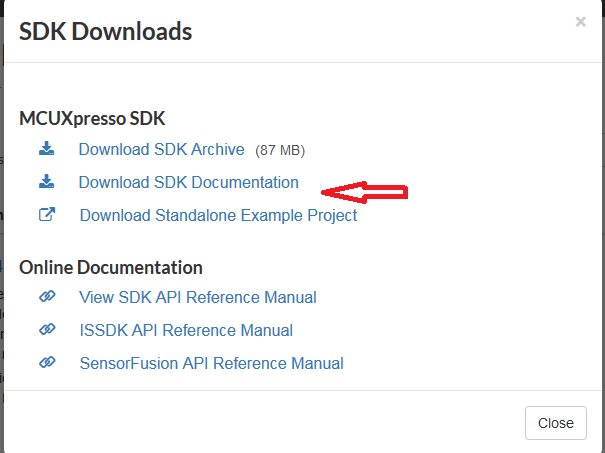The width and height of the screenshot is (605, 453).
Task: Click the external-link icon for Standalone Example Project
Action: click(x=47, y=214)
